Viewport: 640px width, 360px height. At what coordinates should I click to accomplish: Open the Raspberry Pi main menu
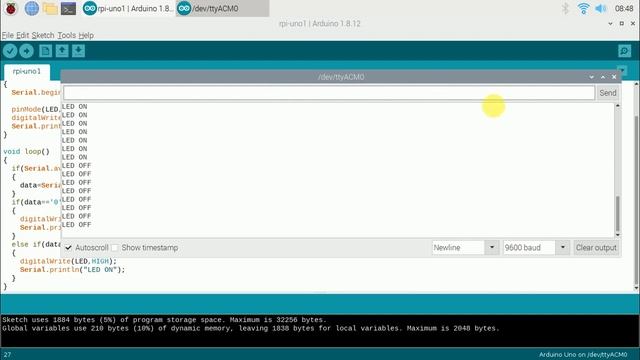(11, 8)
